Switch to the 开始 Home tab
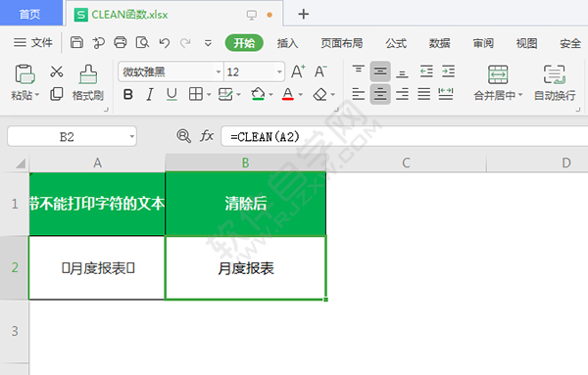 244,43
